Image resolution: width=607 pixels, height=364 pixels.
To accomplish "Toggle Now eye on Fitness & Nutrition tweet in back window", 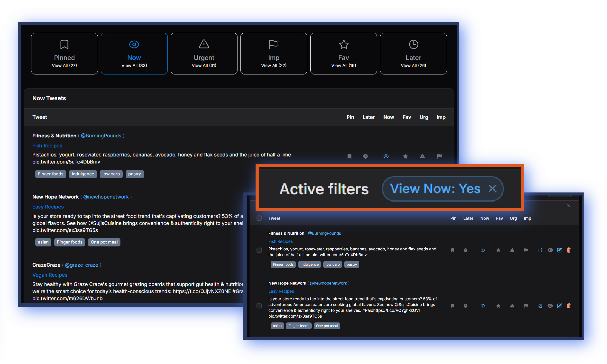I will click(386, 156).
